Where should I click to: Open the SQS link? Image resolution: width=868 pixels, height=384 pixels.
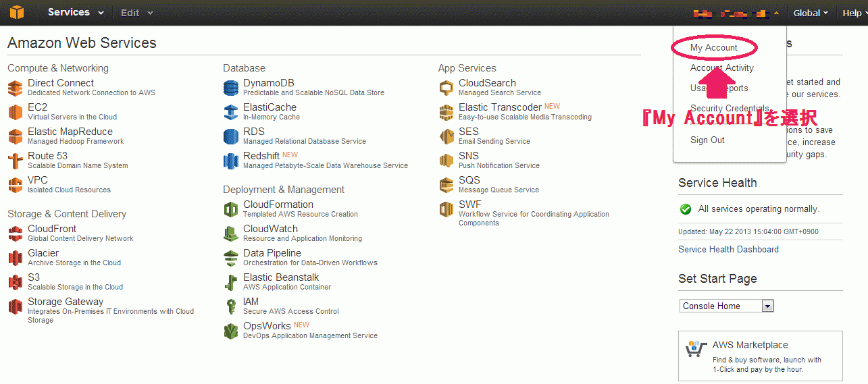pyautogui.click(x=469, y=180)
